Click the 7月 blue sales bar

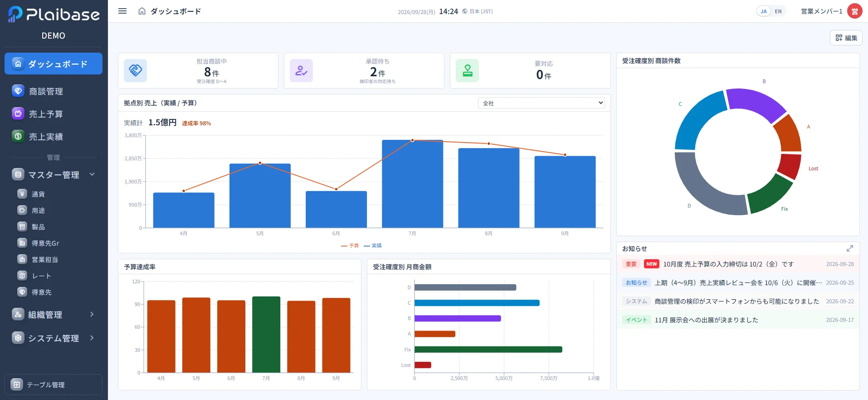tap(412, 184)
